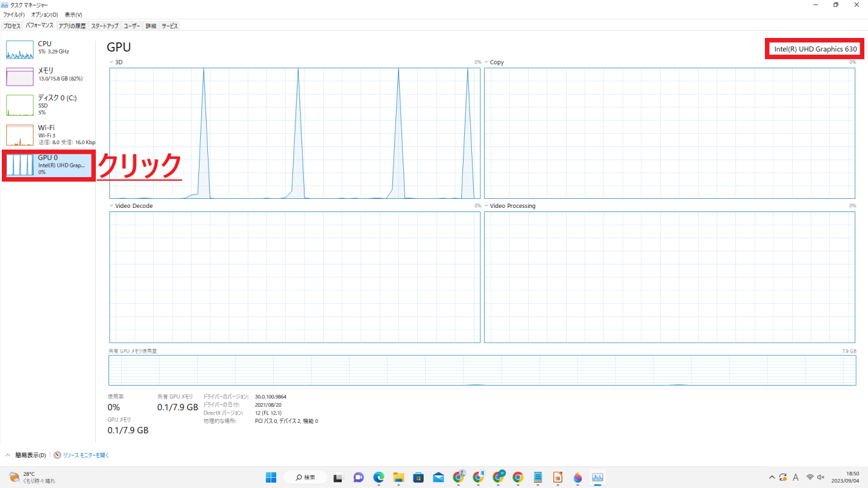Open the オプション(O) menu
The width and height of the screenshot is (868, 488).
(45, 14)
